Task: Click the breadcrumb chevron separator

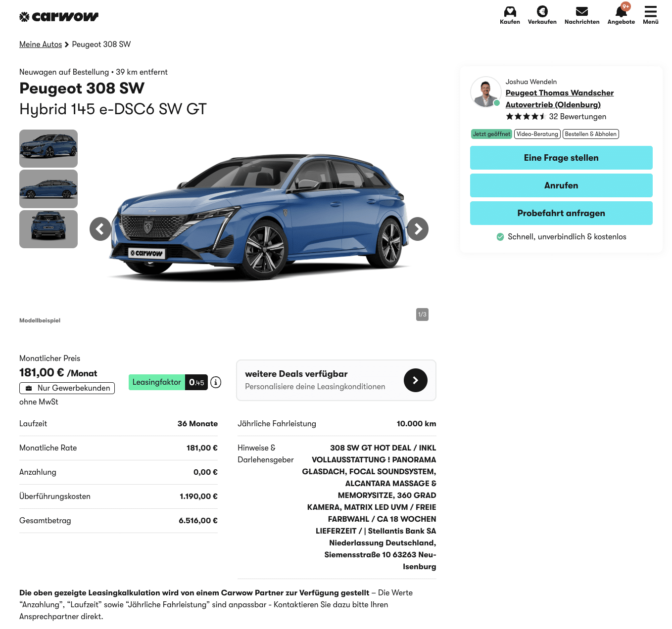Action: click(x=67, y=45)
